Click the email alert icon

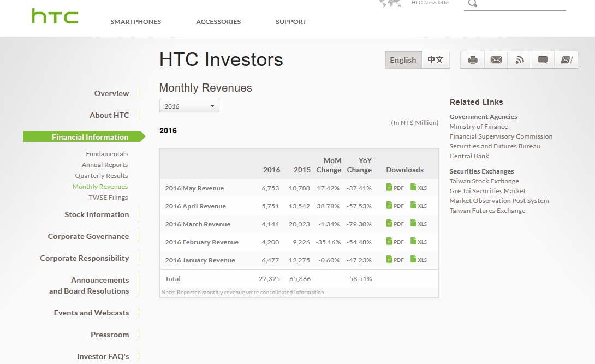(566, 60)
